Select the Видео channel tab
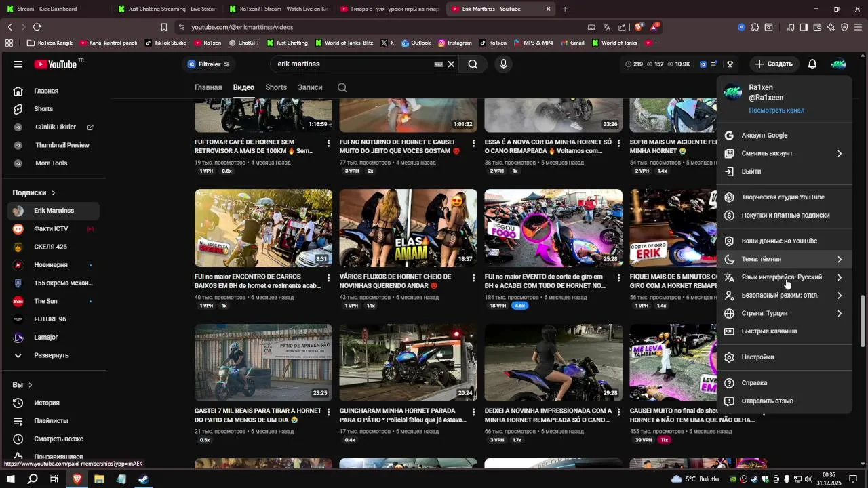 tap(243, 87)
